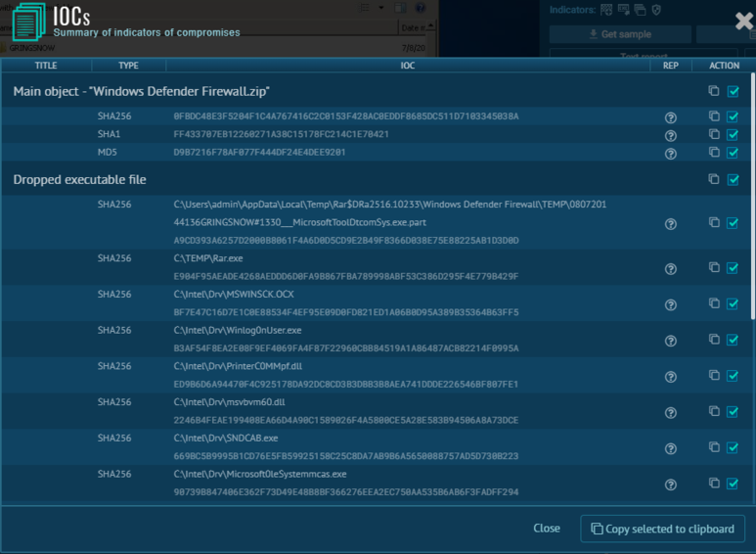Copy the SHA1 hash to clipboard
Viewport: 756px width, 554px height.
pyautogui.click(x=714, y=134)
